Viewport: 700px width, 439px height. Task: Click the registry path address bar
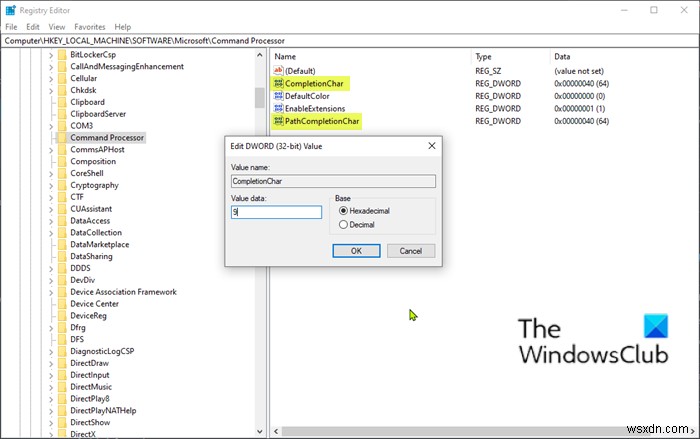point(350,41)
